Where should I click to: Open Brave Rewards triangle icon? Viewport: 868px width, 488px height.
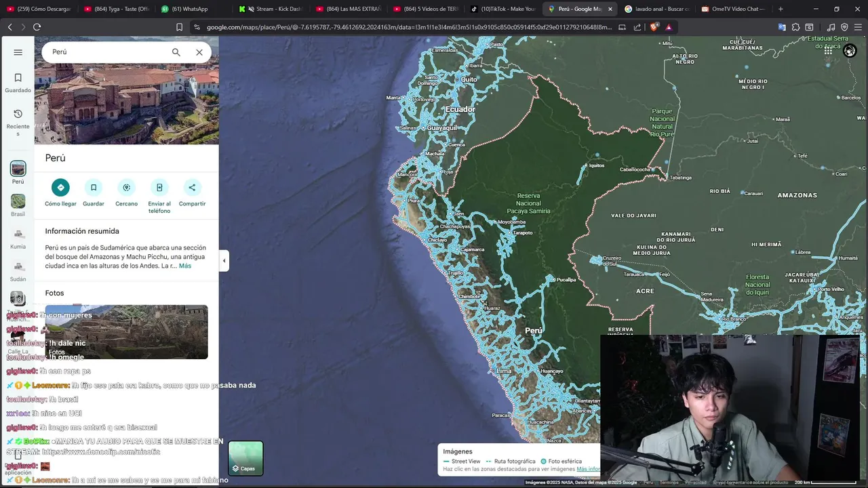pos(669,27)
